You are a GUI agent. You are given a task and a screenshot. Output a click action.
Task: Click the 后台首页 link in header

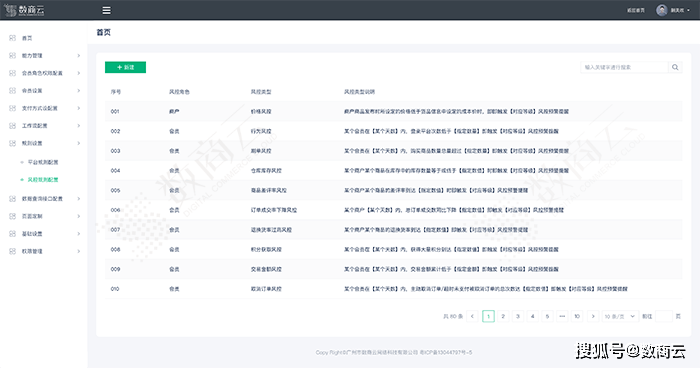pyautogui.click(x=636, y=10)
